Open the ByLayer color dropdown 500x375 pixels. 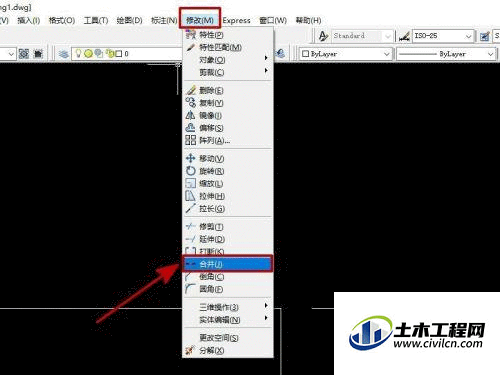click(x=346, y=54)
